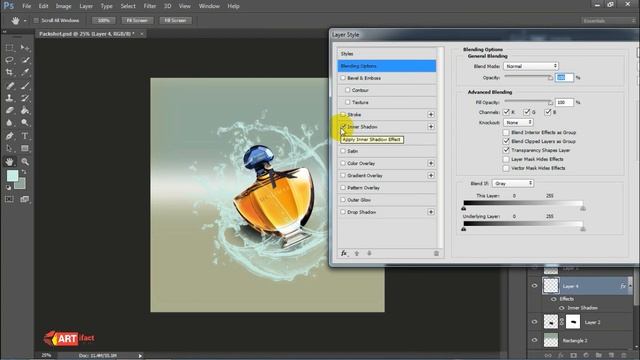Enable the Contour checkbox
The image size is (640, 360).
pyautogui.click(x=348, y=90)
